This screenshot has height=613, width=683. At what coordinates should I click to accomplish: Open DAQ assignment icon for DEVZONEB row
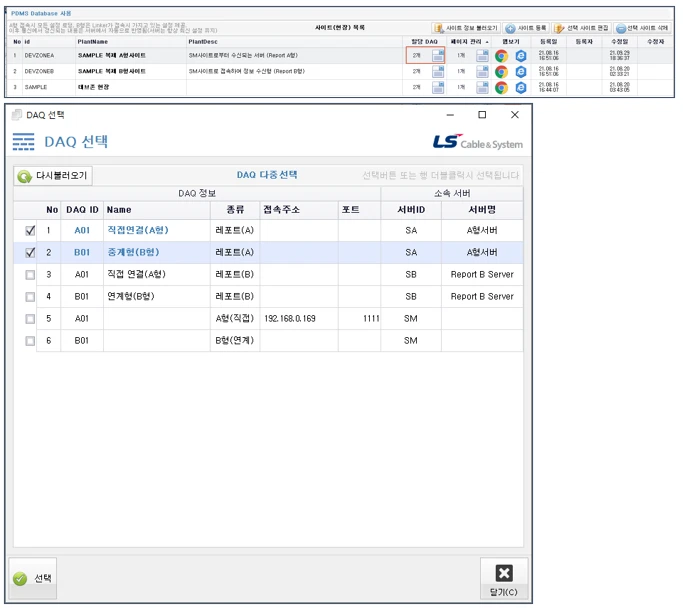[438, 71]
